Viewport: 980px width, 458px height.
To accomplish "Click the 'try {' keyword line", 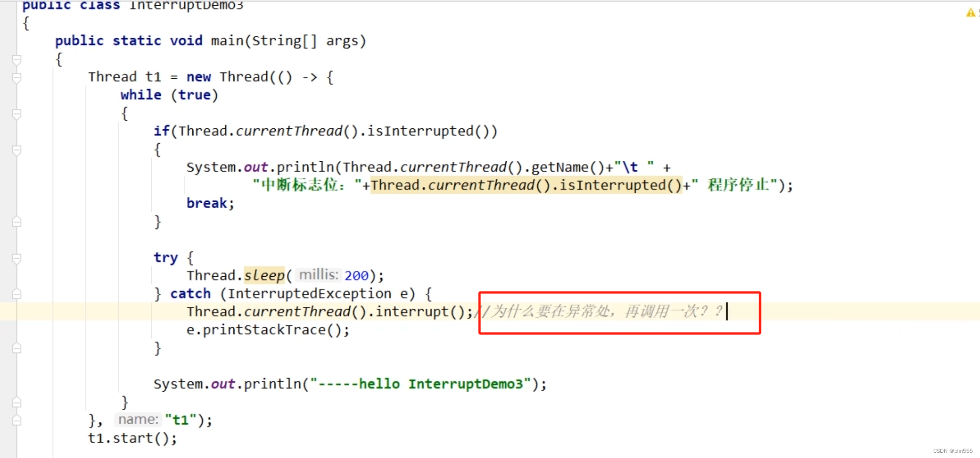I will point(174,258).
